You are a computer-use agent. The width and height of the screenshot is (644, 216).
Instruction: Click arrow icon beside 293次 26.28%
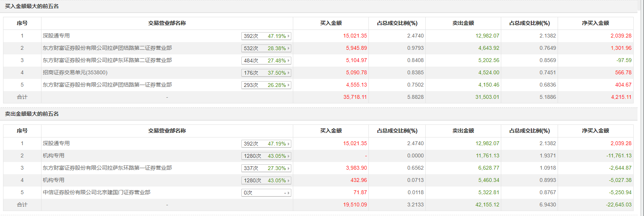(x=289, y=85)
